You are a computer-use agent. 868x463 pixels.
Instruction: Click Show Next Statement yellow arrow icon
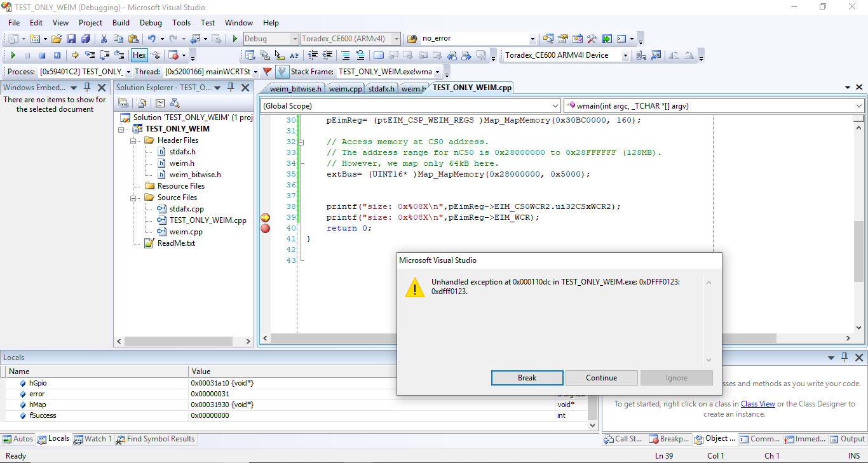(x=76, y=55)
